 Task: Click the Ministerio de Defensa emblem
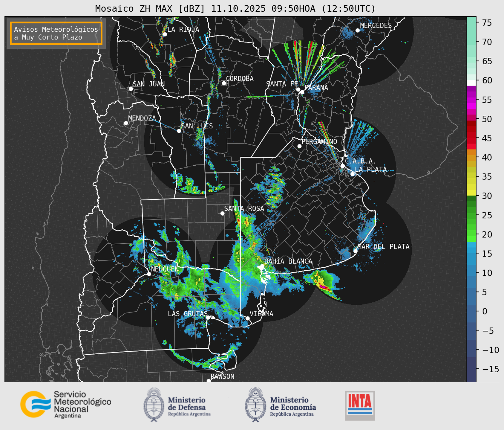pos(154,405)
